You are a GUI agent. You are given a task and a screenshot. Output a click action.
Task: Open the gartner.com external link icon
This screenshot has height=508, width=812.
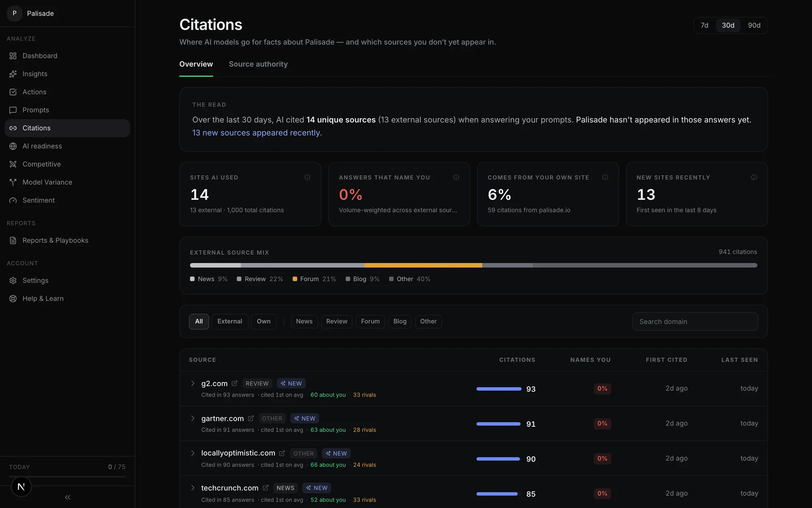(251, 418)
